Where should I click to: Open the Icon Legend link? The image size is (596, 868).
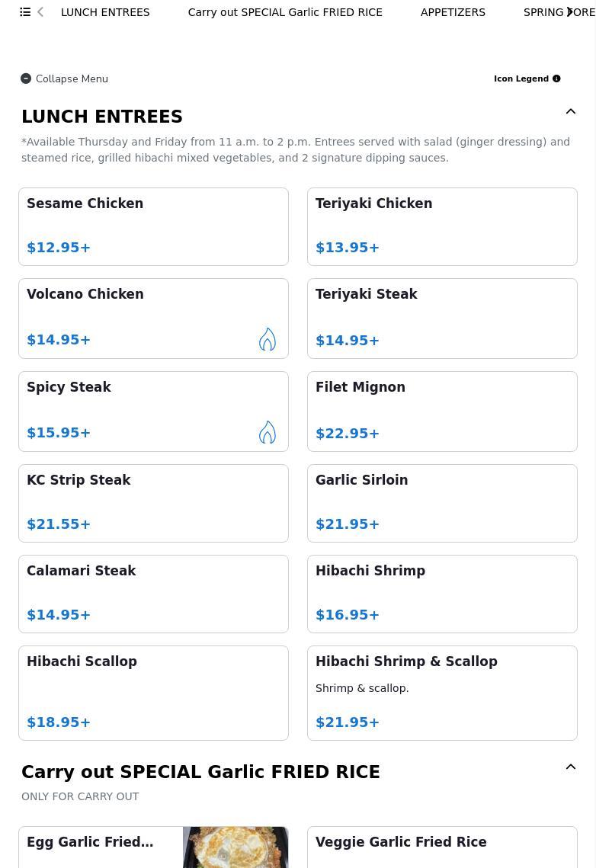[521, 78]
